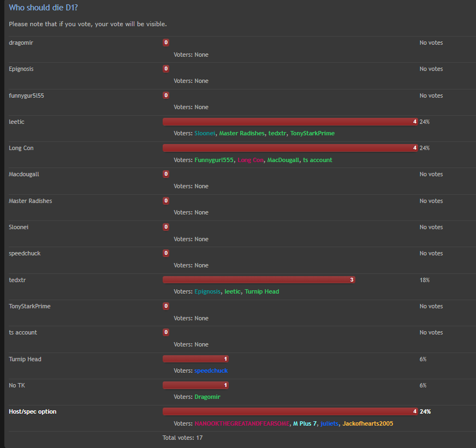Click the TonyStarkPrime poll option label
The height and width of the screenshot is (448, 476).
coord(29,306)
